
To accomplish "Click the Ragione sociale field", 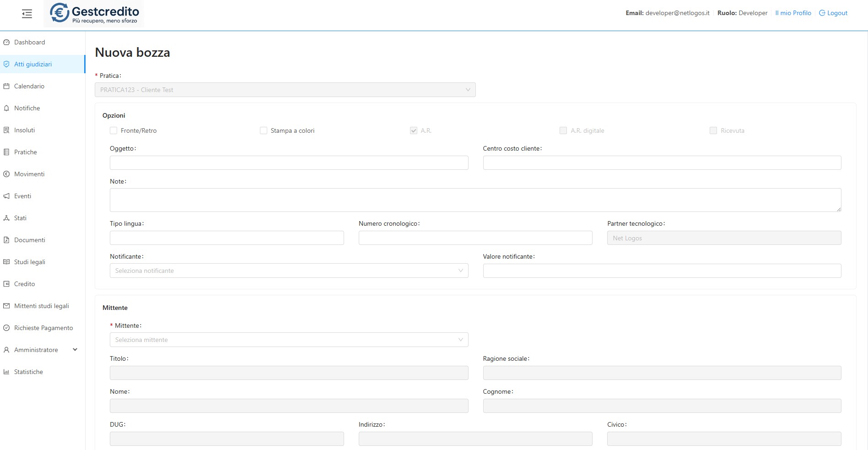I will [662, 373].
